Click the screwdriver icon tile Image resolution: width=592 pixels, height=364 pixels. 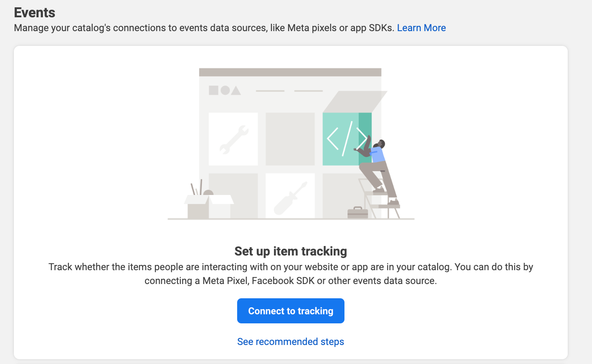tap(290, 196)
